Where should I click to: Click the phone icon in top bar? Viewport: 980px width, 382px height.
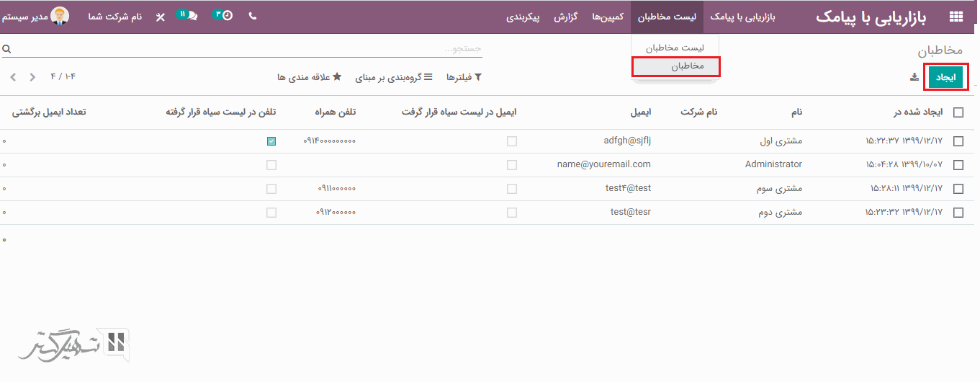pos(252,15)
